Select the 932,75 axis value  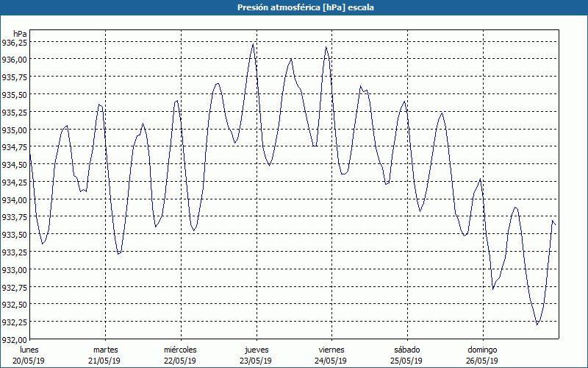click(x=15, y=287)
